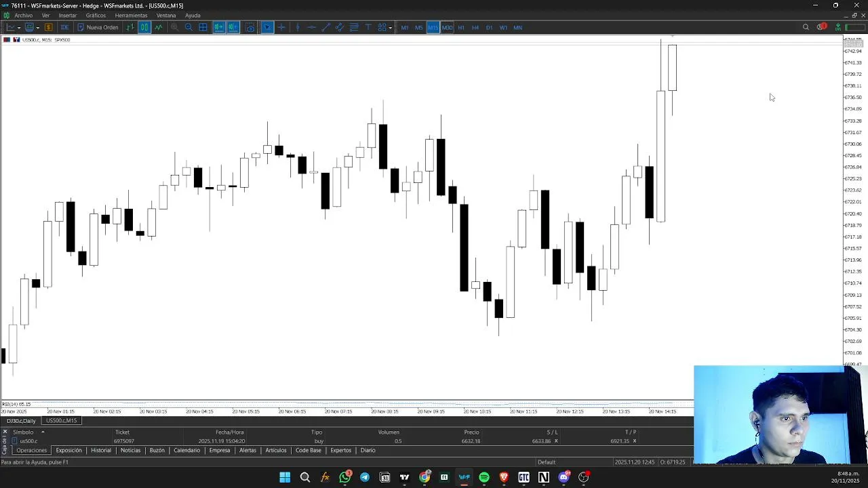Open the Alertas tab
This screenshot has width=868, height=488.
point(248,450)
